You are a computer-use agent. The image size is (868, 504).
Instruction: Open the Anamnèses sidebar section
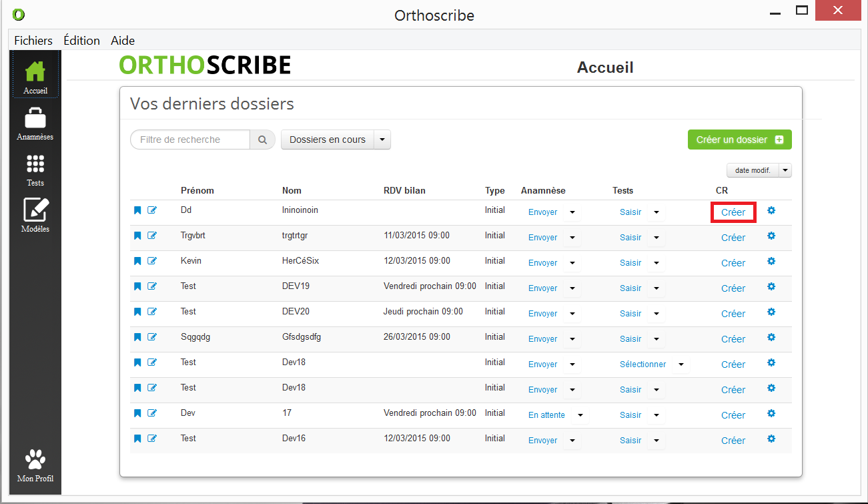[x=35, y=124]
